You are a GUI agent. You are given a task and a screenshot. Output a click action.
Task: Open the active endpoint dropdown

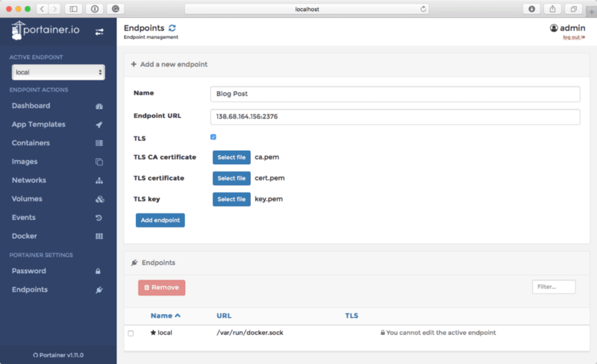[58, 72]
